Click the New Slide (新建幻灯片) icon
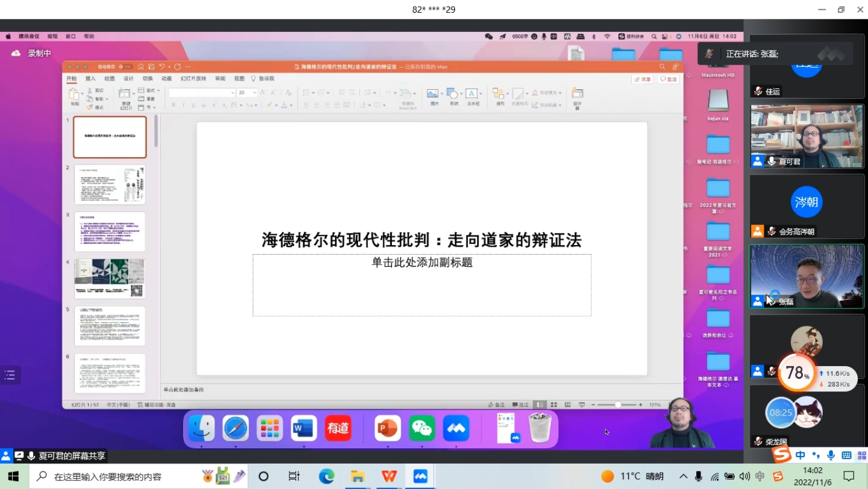Screen dimensions: 868x489 (x=124, y=93)
